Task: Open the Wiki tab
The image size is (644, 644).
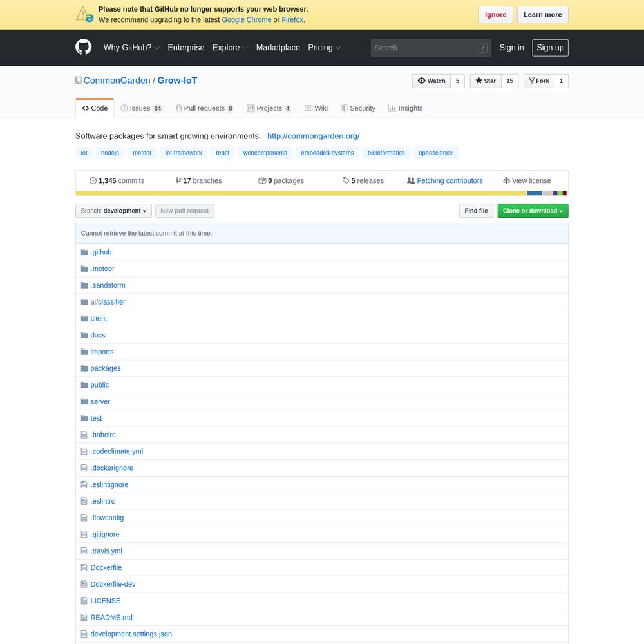Action: tap(316, 108)
